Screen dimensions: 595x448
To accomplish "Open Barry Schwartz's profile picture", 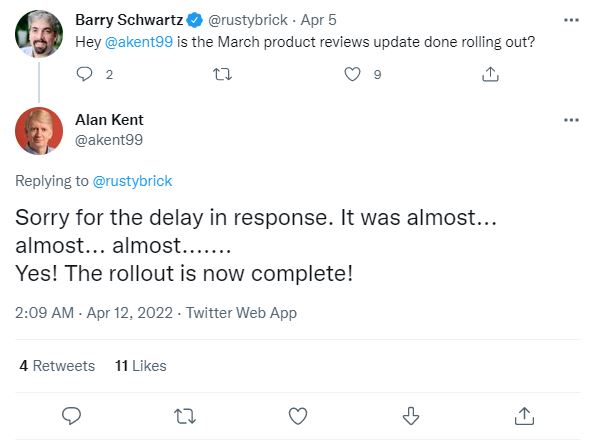I will click(x=39, y=34).
